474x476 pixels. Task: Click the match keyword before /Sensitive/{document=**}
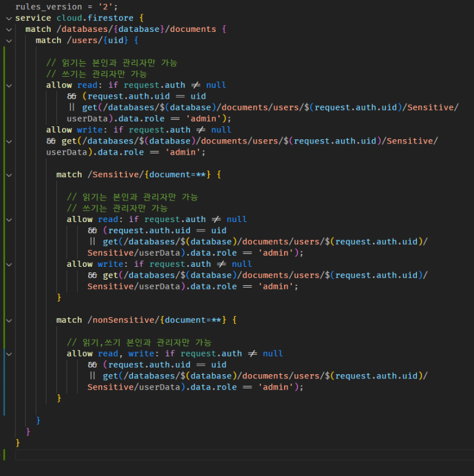point(69,175)
